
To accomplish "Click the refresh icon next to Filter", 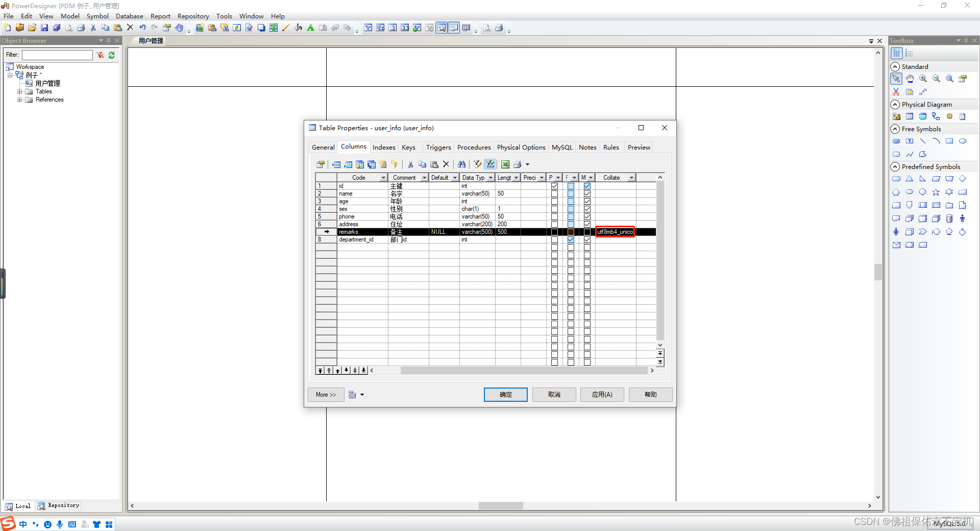I will (112, 55).
